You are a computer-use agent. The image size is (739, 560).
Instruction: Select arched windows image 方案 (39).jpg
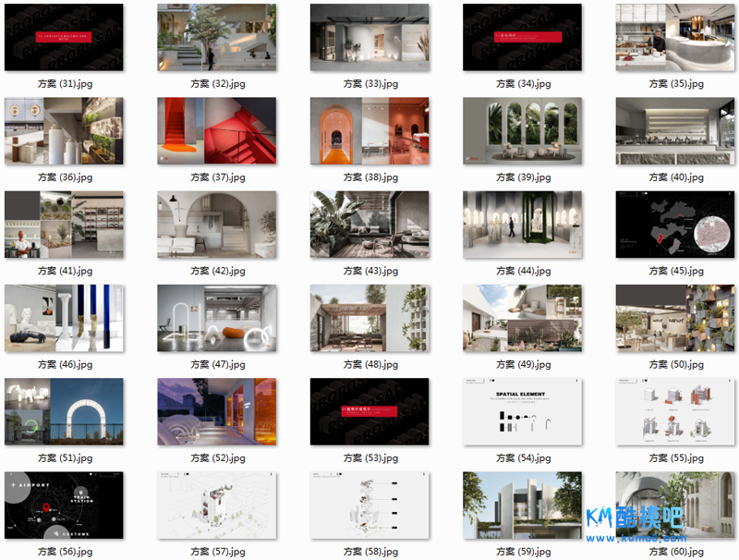[522, 131]
